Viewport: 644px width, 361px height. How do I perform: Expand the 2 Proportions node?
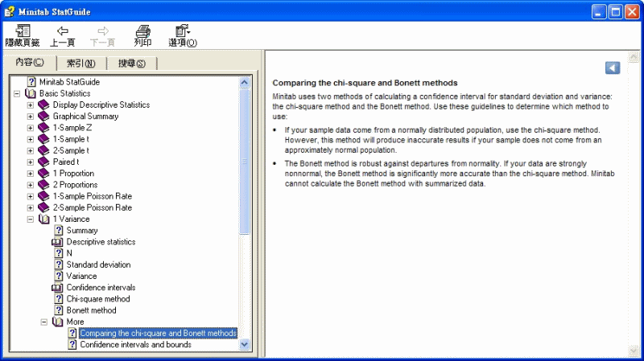click(x=31, y=185)
